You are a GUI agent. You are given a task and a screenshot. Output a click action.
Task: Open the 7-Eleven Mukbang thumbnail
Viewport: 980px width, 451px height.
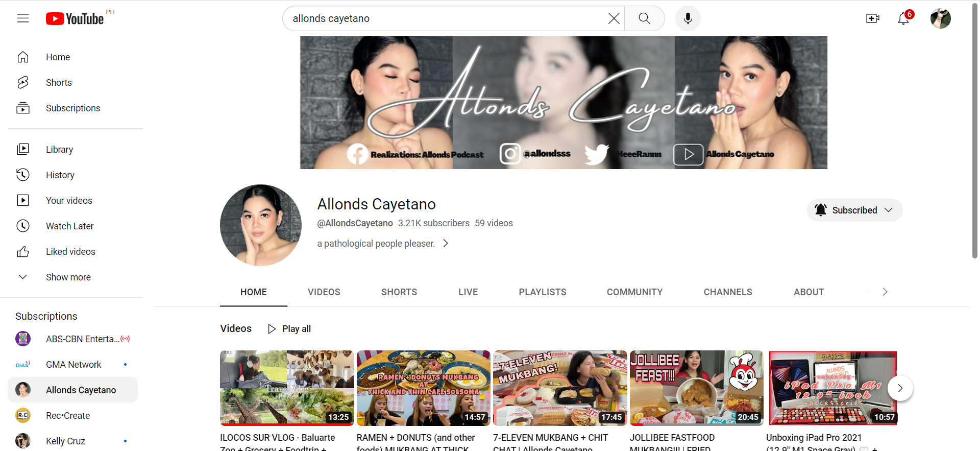coord(560,388)
